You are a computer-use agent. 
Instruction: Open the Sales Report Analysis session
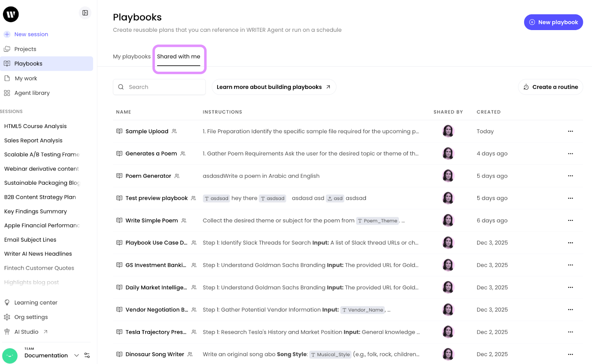click(x=33, y=141)
